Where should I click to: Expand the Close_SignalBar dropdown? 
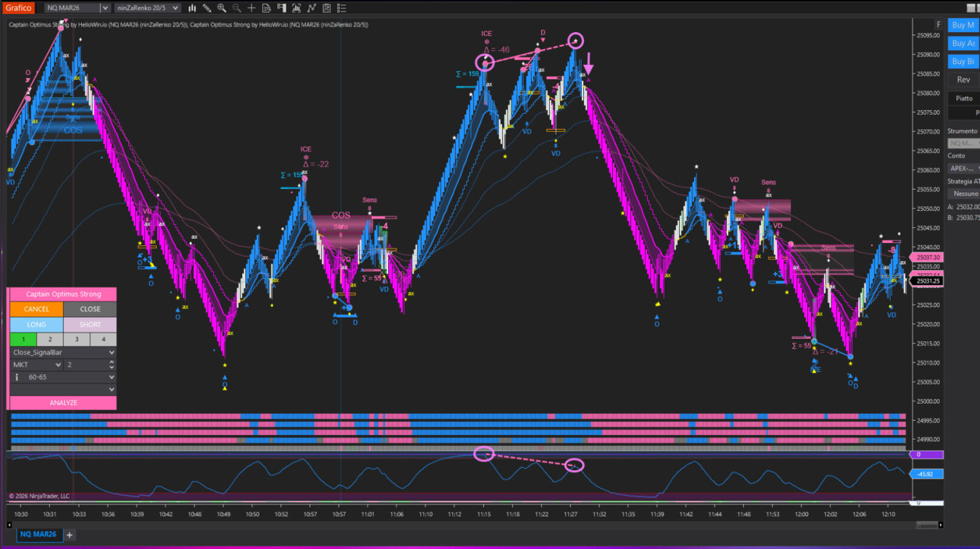(111, 352)
